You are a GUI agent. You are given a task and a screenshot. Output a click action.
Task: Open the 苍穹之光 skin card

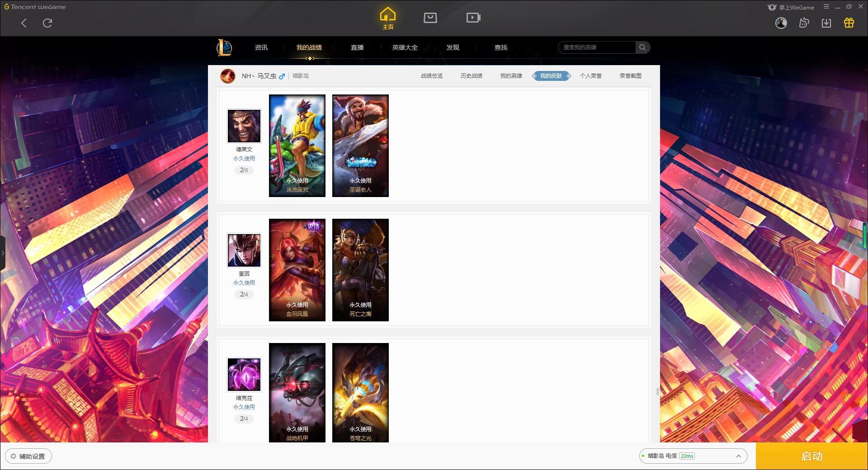[x=360, y=393]
